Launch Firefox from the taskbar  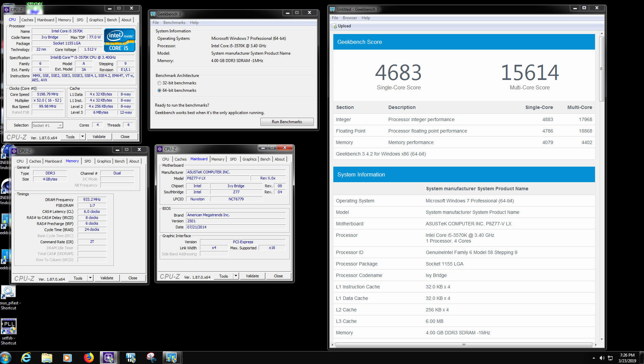click(x=88, y=358)
